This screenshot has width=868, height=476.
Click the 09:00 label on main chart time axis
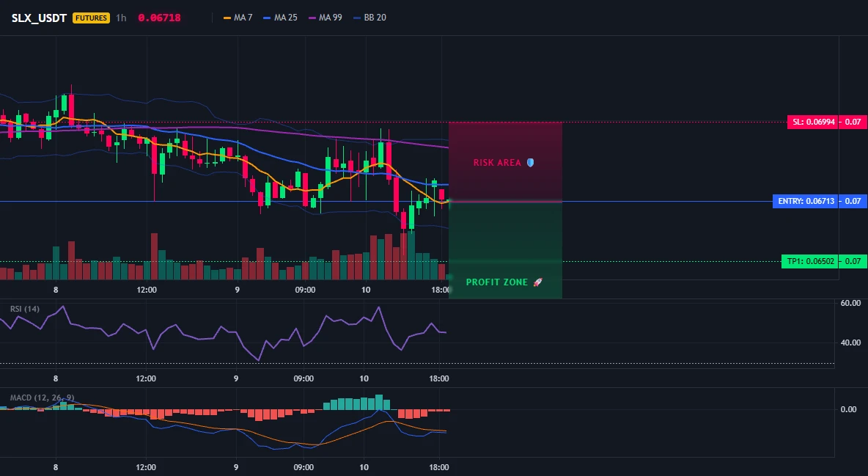pos(305,290)
